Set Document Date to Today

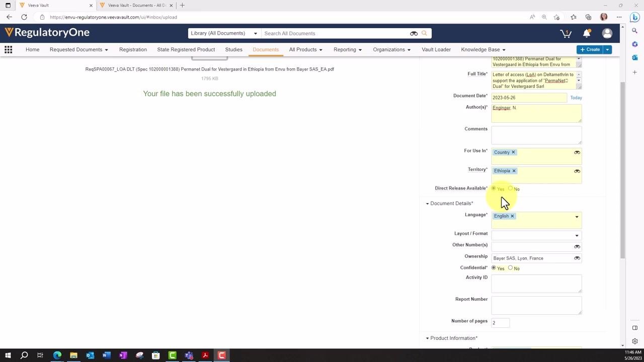pyautogui.click(x=576, y=98)
